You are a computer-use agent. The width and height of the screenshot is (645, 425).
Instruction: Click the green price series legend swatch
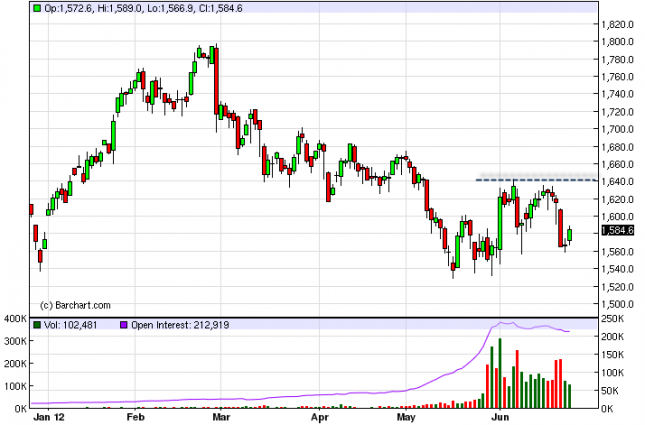(x=37, y=8)
